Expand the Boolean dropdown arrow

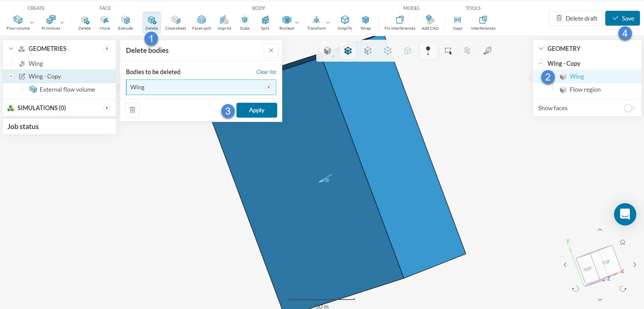(297, 23)
